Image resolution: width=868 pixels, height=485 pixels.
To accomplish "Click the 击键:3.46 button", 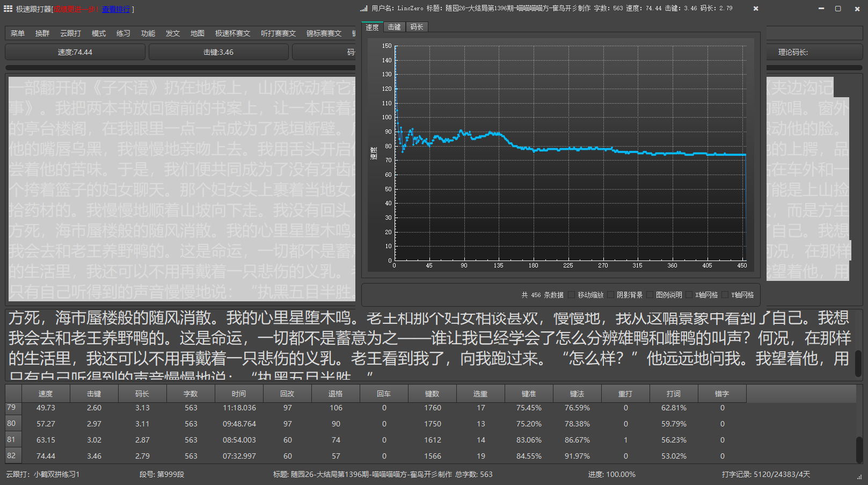I will click(x=218, y=52).
